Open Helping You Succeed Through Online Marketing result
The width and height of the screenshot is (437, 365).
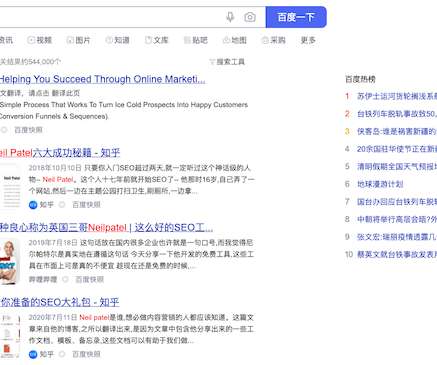[x=102, y=79]
